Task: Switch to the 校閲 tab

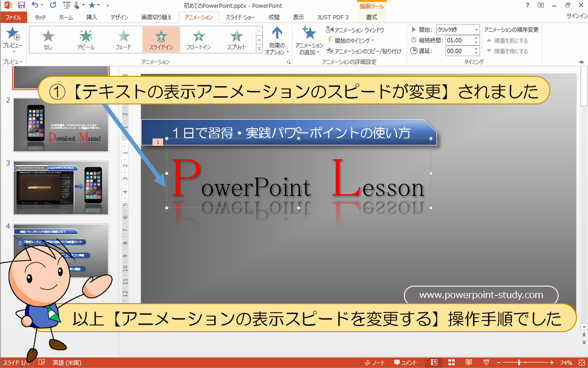Action: [274, 17]
